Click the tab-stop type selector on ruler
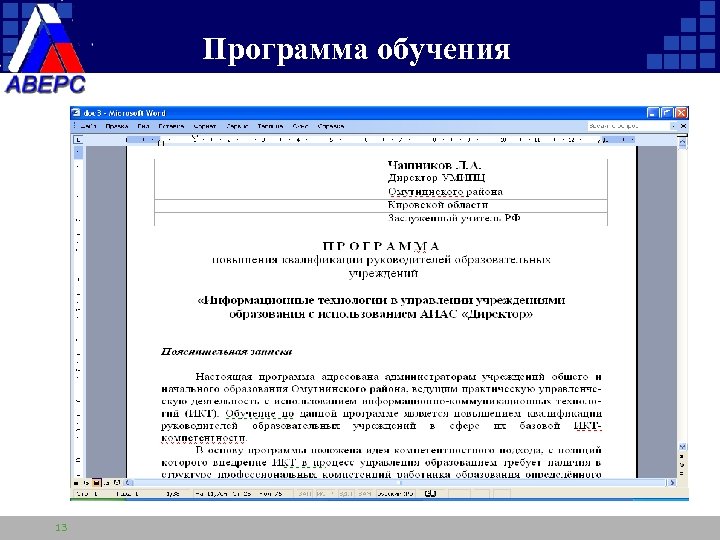The image size is (720, 540). point(78,139)
